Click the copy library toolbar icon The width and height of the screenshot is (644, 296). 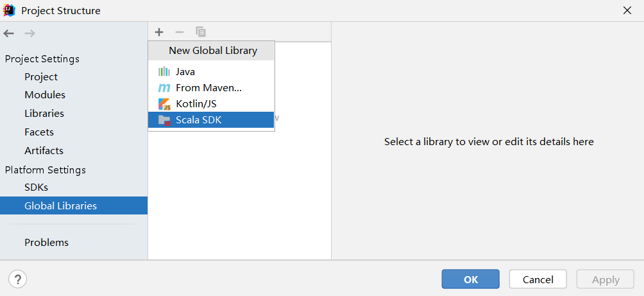[x=200, y=31]
